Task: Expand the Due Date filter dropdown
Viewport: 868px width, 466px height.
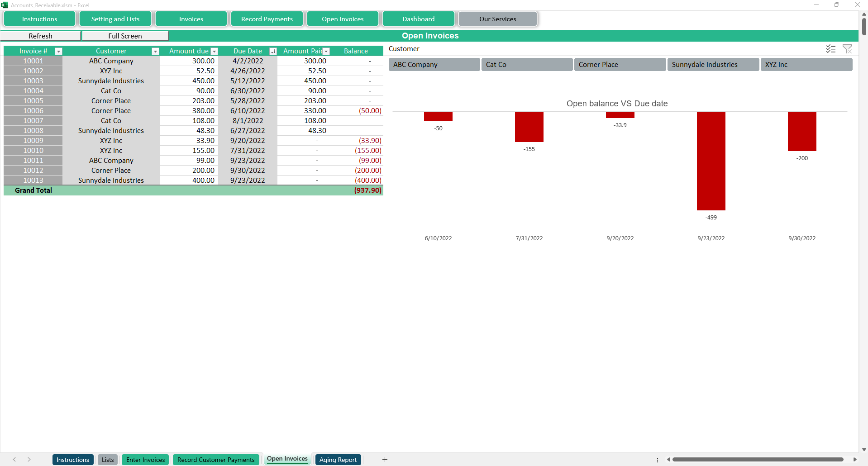Action: point(273,52)
